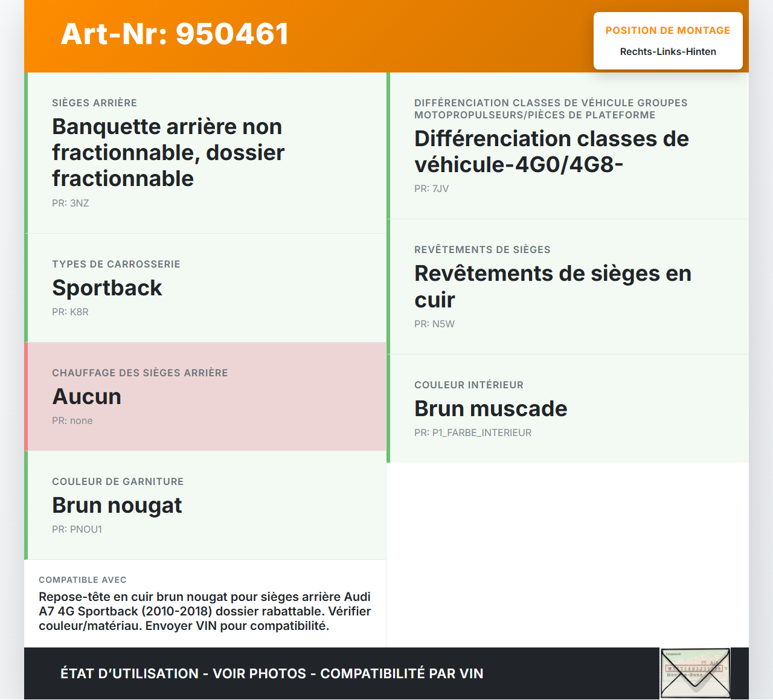Click the red 'Aucun' rear seat heating card
773x700 pixels.
tap(206, 396)
